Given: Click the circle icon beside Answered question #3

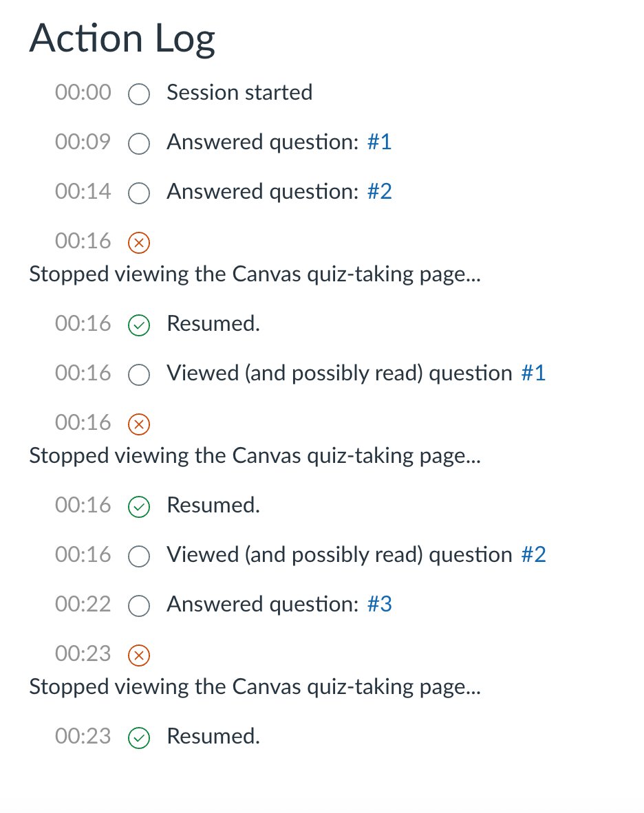Looking at the screenshot, I should [x=139, y=606].
